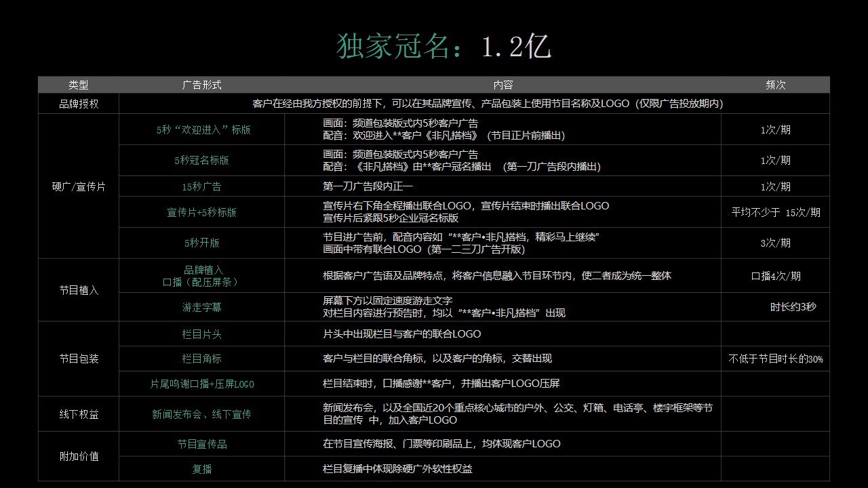Click the 节目包装 type cell
This screenshot has height=488, width=868.
click(x=79, y=359)
